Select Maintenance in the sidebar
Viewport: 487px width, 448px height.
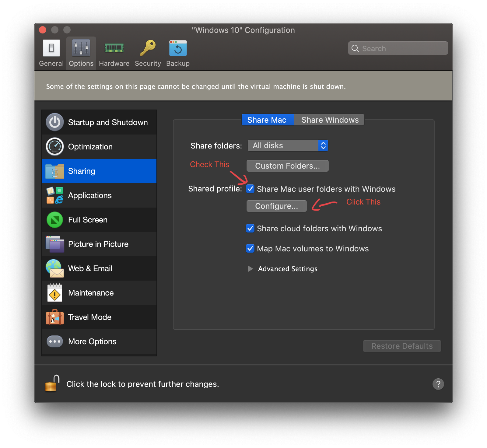(99, 293)
